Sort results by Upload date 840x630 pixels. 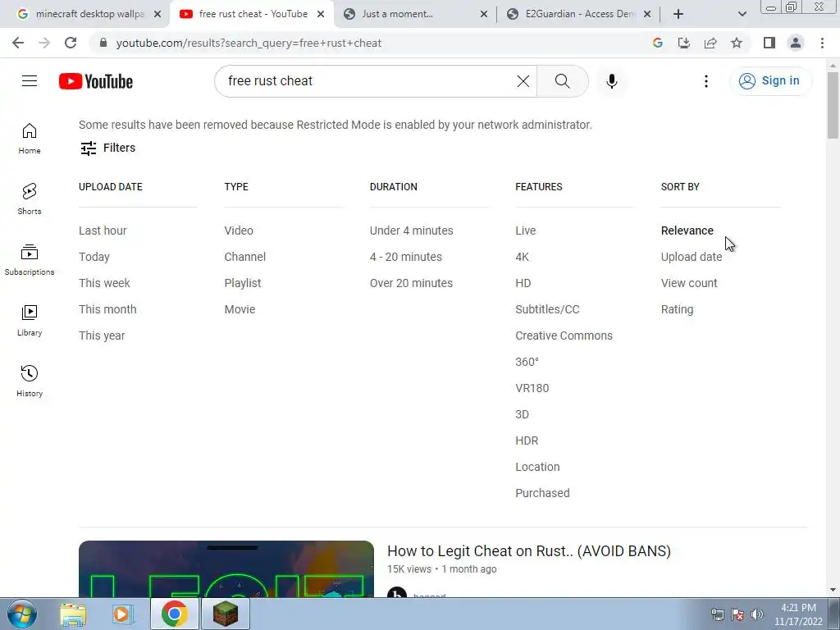pos(691,257)
